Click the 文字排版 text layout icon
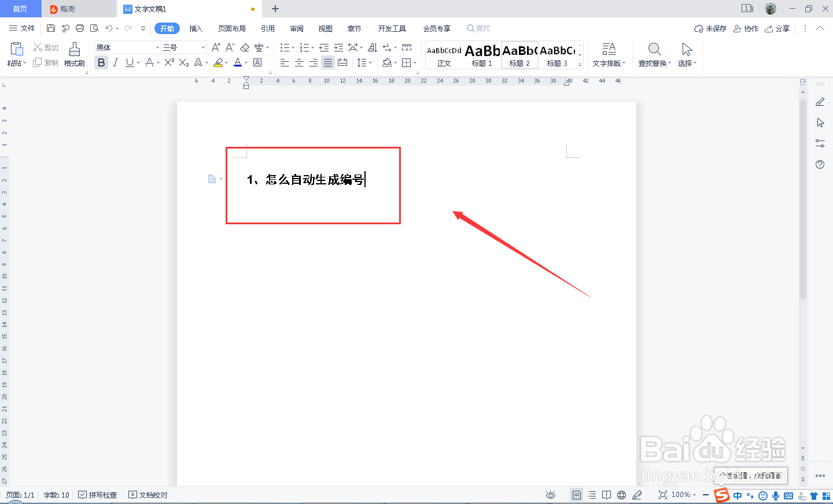833x504 pixels. click(x=609, y=55)
